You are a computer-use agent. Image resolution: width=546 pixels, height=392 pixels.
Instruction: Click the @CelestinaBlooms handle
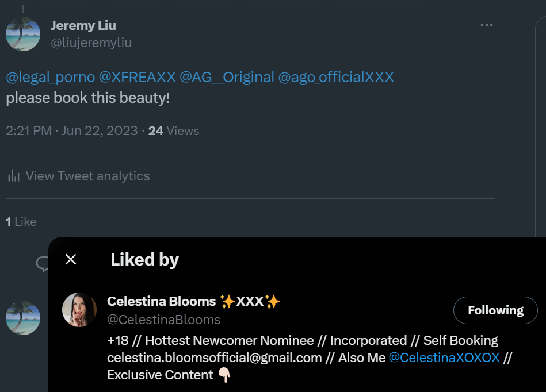(x=163, y=320)
